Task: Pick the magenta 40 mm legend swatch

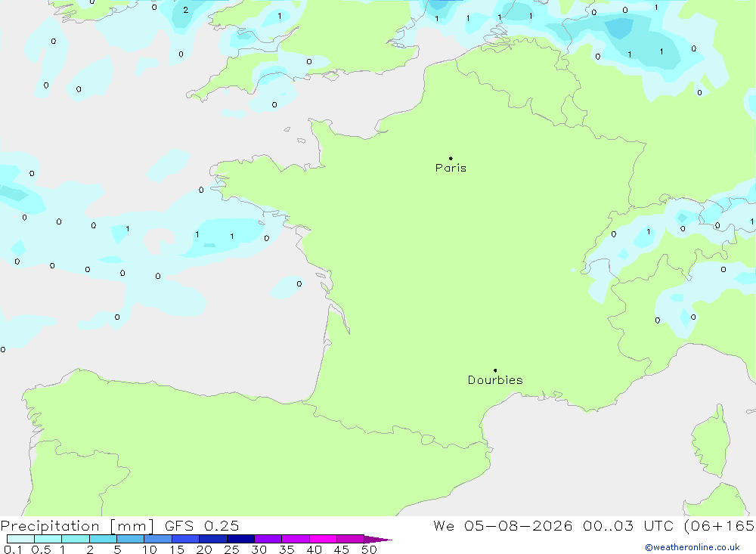Action: click(x=323, y=539)
